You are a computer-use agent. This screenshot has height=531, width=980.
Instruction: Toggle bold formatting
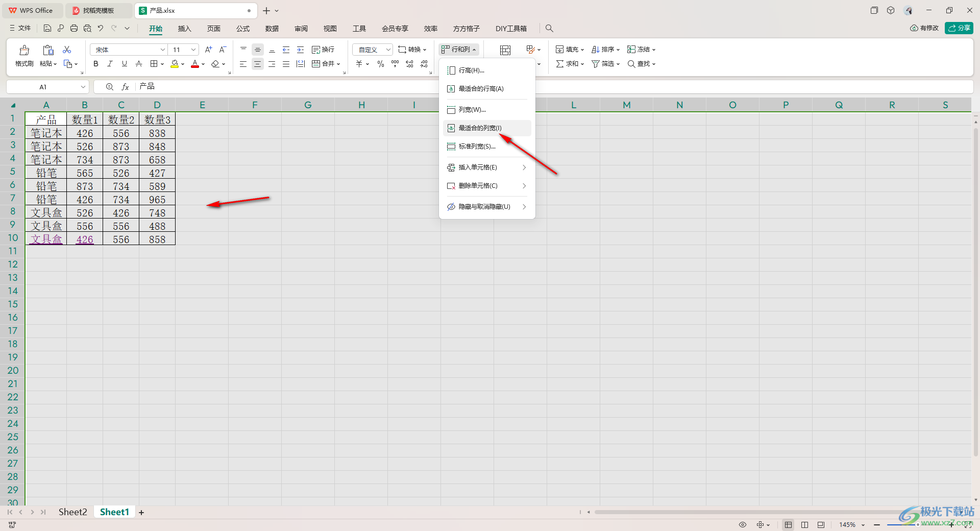[96, 64]
